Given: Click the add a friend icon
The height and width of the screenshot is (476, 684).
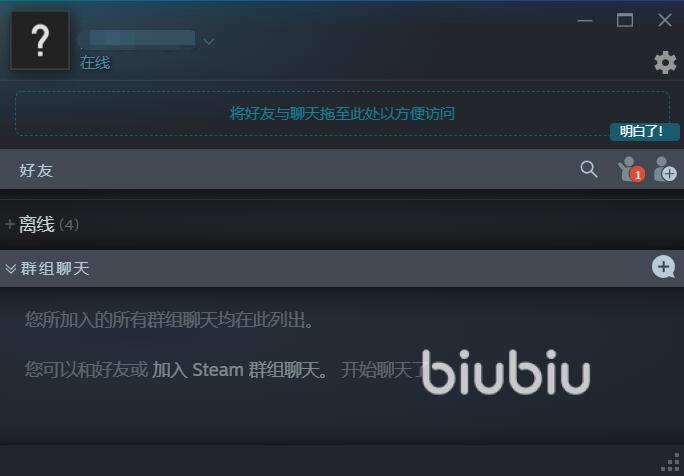Looking at the screenshot, I should [665, 169].
